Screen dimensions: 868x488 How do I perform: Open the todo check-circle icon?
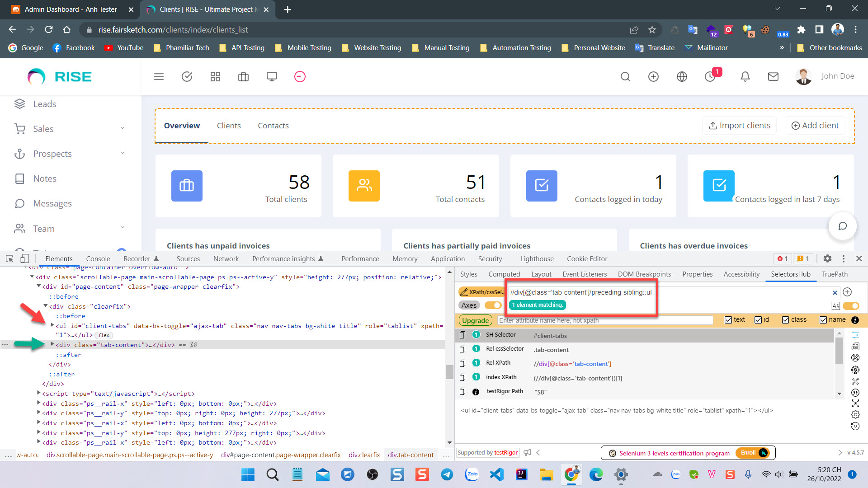tap(187, 77)
